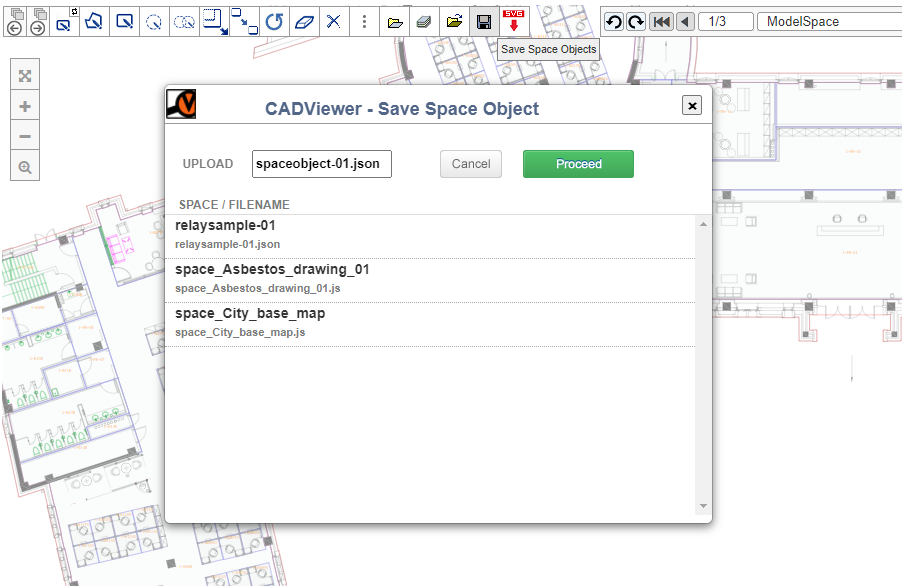
Task: Select the relaysample-01 space entry
Action: (430, 236)
